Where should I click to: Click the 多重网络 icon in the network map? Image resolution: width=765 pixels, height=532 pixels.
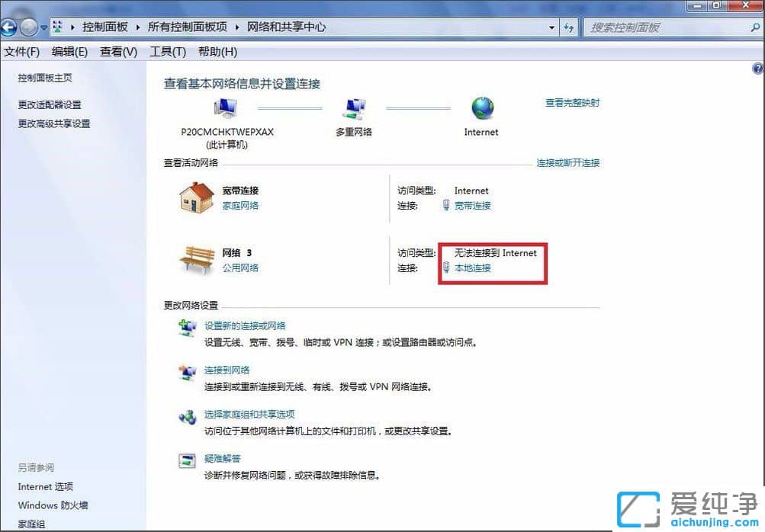353,107
